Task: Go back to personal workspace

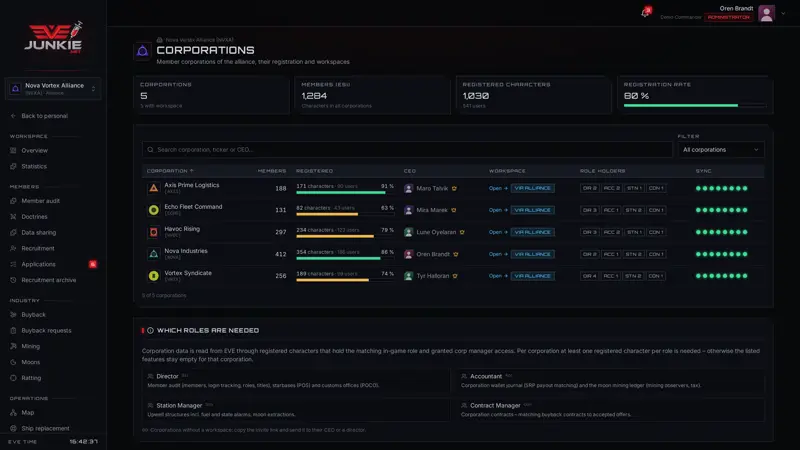Action: (x=40, y=116)
